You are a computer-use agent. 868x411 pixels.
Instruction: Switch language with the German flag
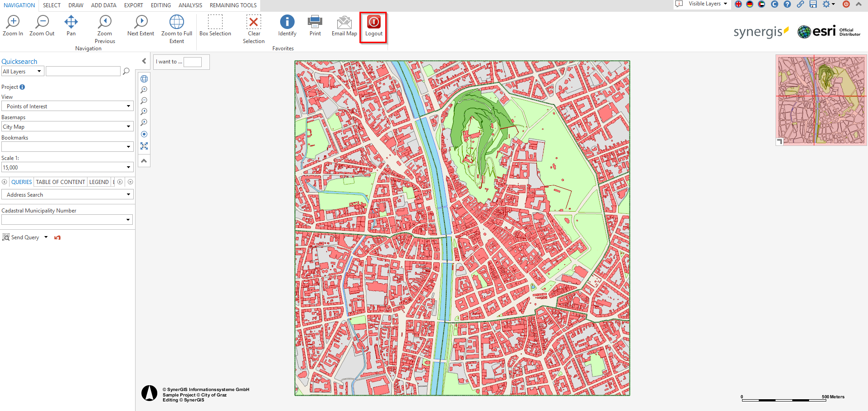750,4
